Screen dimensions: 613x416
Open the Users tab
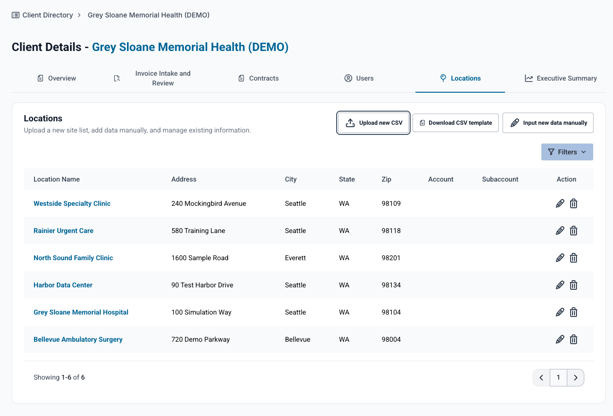click(x=359, y=78)
